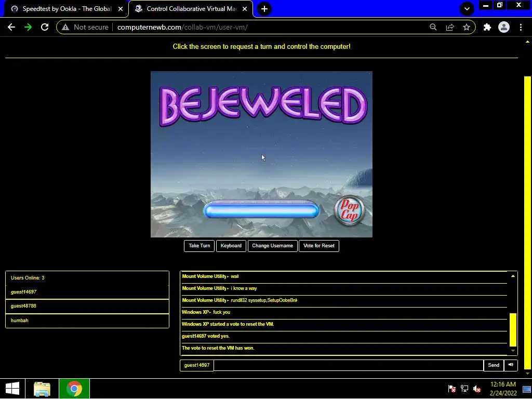Click the Bejeweled loading progress bar
This screenshot has width=532, height=399.
[261, 210]
